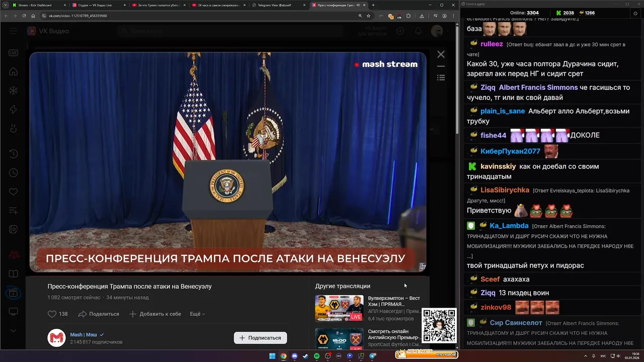
Task: Close the video overlay with the X icon
Action: [441, 54]
